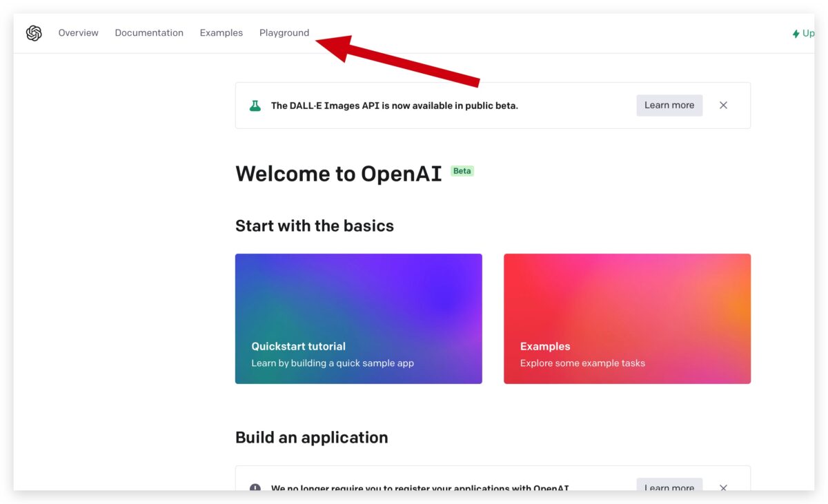Click the info icon in registration notice
828x504 pixels.
255,487
